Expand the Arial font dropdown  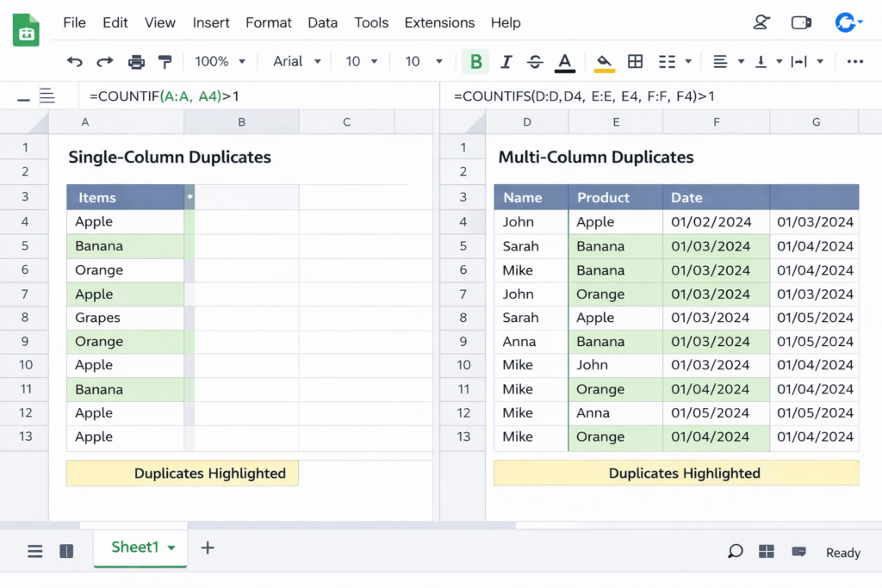click(296, 61)
